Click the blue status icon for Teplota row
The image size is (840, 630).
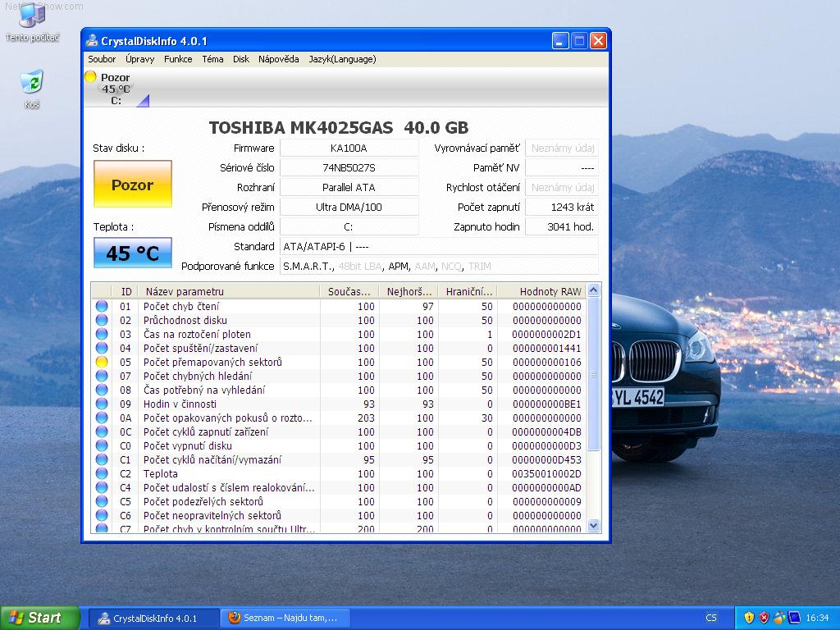[x=102, y=473]
